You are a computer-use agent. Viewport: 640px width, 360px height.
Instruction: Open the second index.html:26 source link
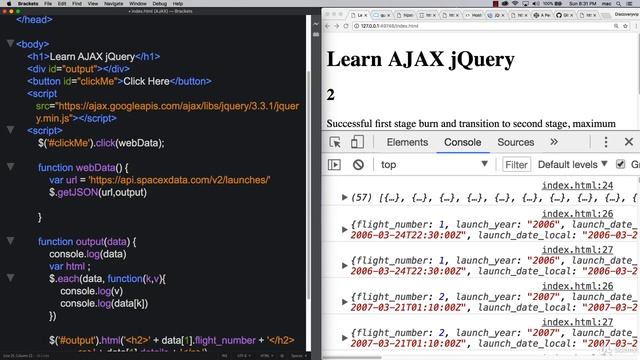(577, 286)
